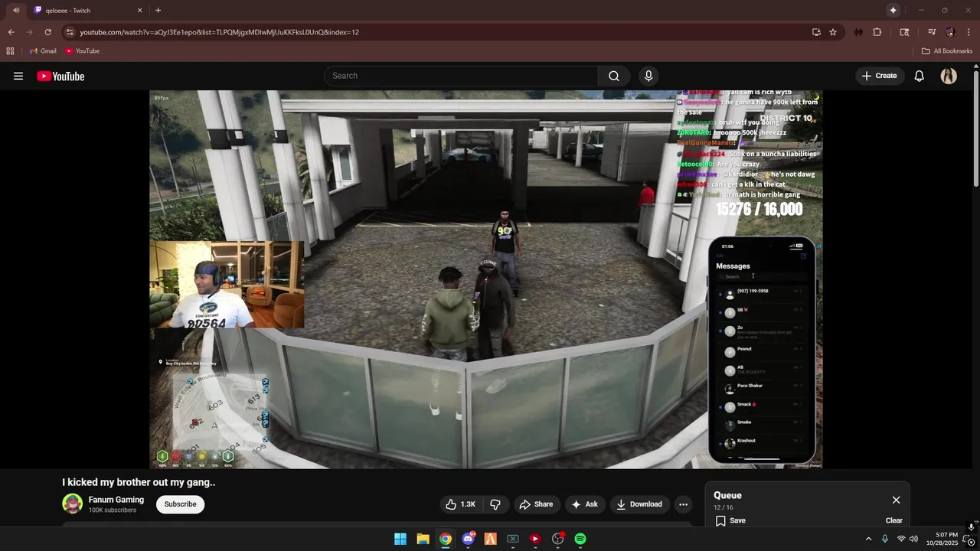Click the Create button

[879, 76]
